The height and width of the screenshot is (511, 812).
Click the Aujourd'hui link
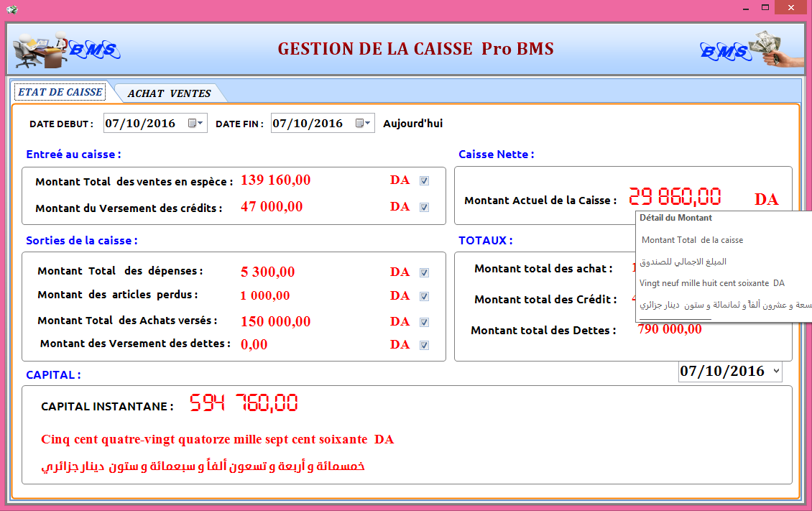tap(412, 124)
